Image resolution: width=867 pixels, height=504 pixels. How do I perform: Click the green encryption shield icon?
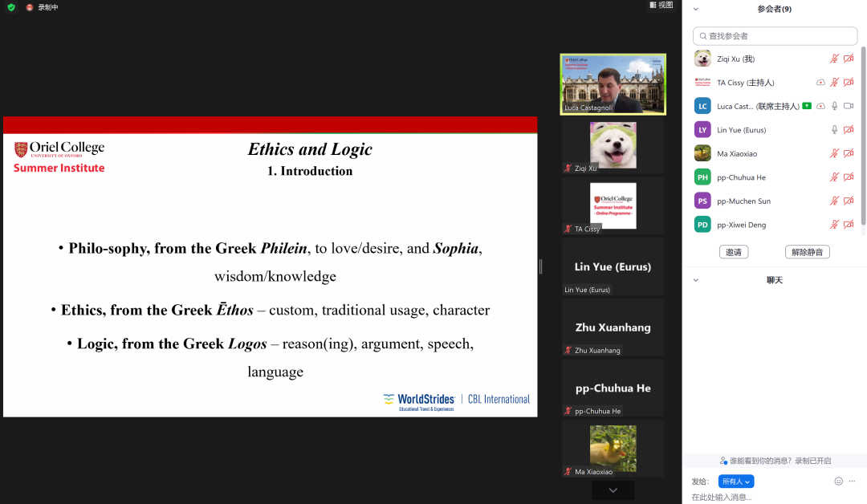click(11, 7)
